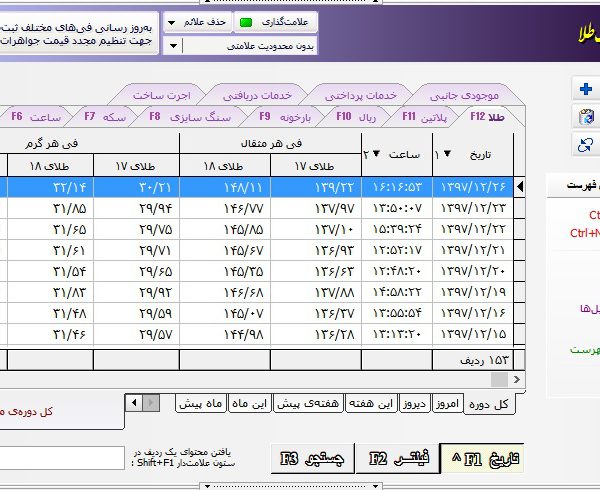
Task: Open the موجودی جانبی tab
Action: click(x=464, y=95)
